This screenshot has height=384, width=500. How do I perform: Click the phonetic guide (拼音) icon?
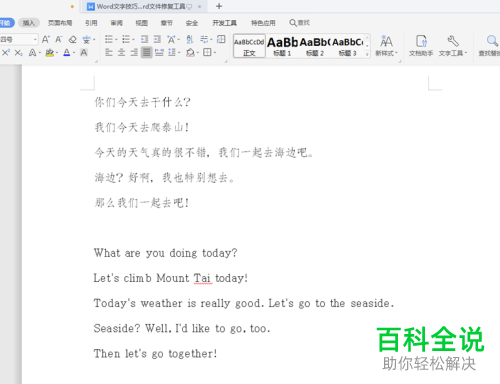tap(86, 40)
